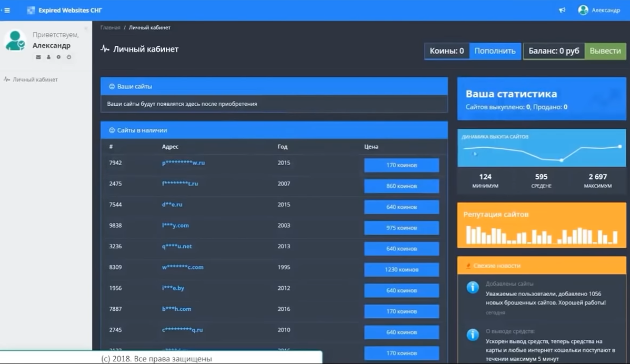This screenshot has width=630, height=364.
Task: Buy site 7942 for 170 коинов
Action: tap(401, 165)
